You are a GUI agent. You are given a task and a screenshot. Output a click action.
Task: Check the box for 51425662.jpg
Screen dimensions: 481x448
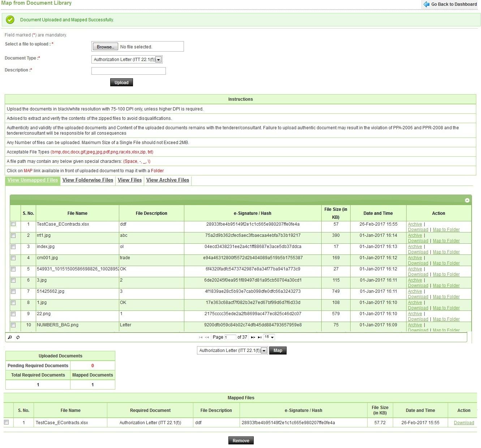(x=13, y=291)
